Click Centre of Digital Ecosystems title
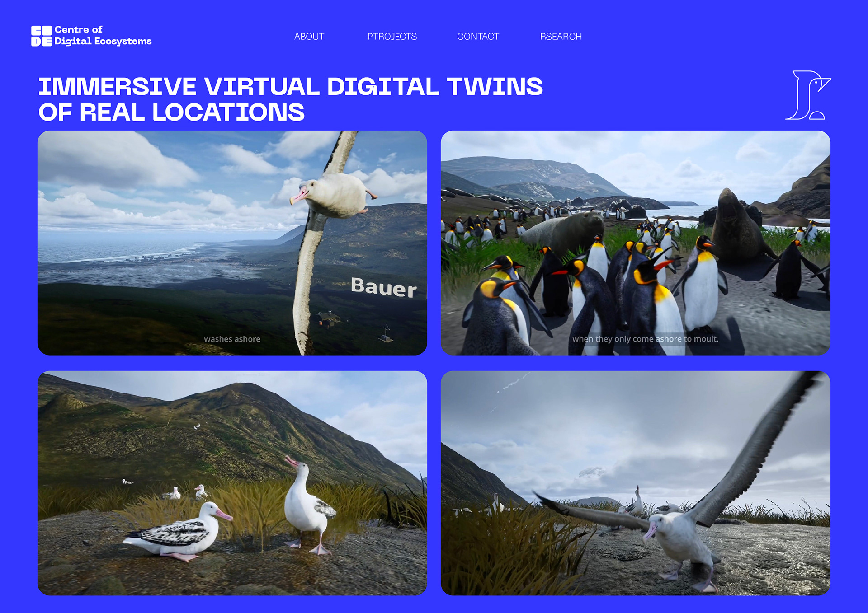This screenshot has height=613, width=868. click(x=103, y=36)
